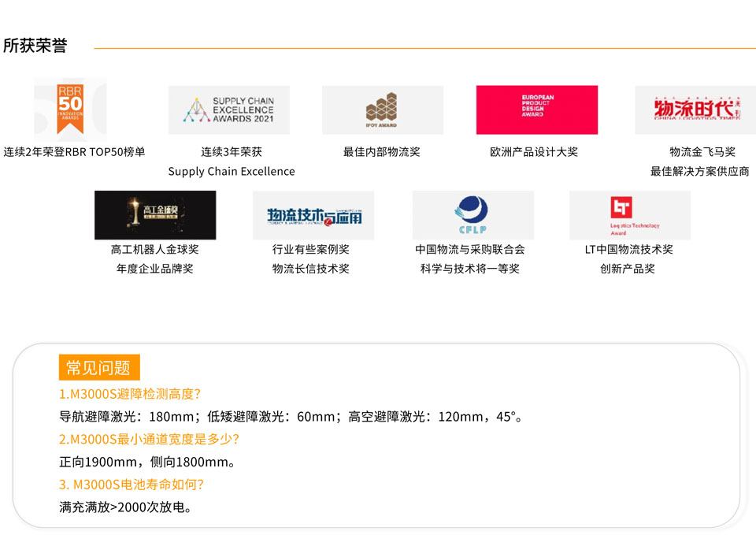Viewport: 756px width, 535px height.
Task: Click the 欧洲产品设计大奖 caption
Action: [x=534, y=152]
